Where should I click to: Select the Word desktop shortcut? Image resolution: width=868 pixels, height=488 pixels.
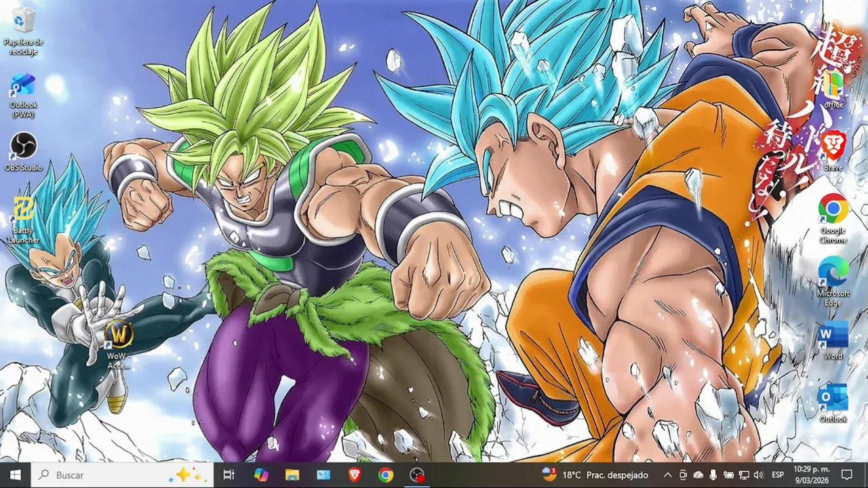pos(833,340)
